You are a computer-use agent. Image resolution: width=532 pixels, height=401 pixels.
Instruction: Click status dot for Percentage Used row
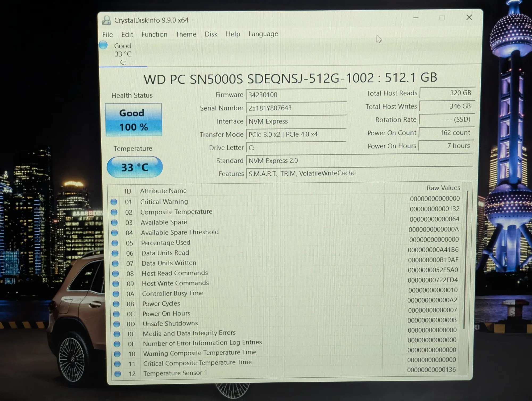click(115, 243)
